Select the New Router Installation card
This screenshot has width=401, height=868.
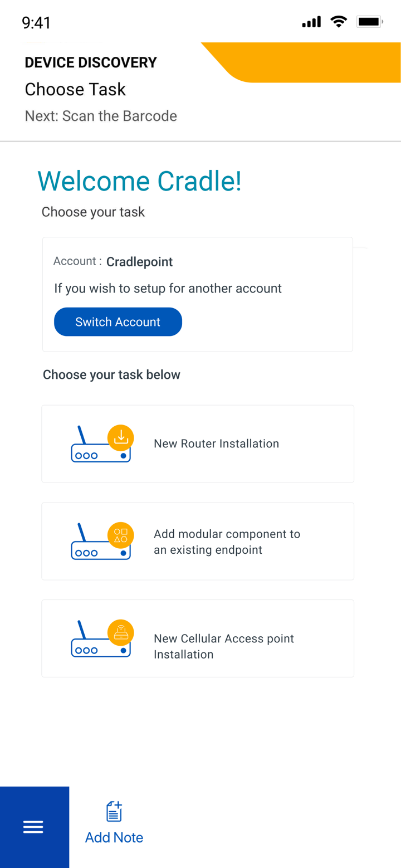click(x=198, y=443)
